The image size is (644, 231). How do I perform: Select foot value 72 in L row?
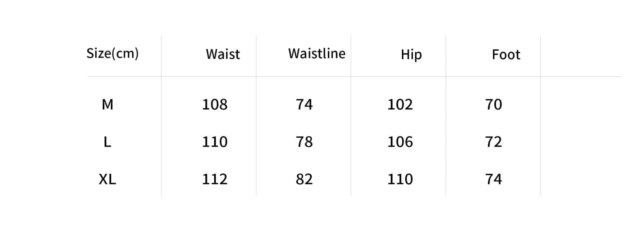tap(493, 142)
